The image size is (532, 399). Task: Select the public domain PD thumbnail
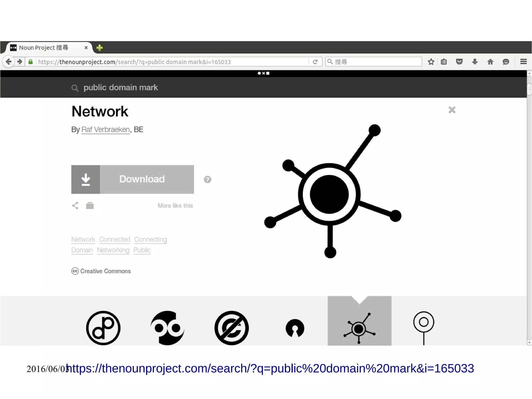103,328
